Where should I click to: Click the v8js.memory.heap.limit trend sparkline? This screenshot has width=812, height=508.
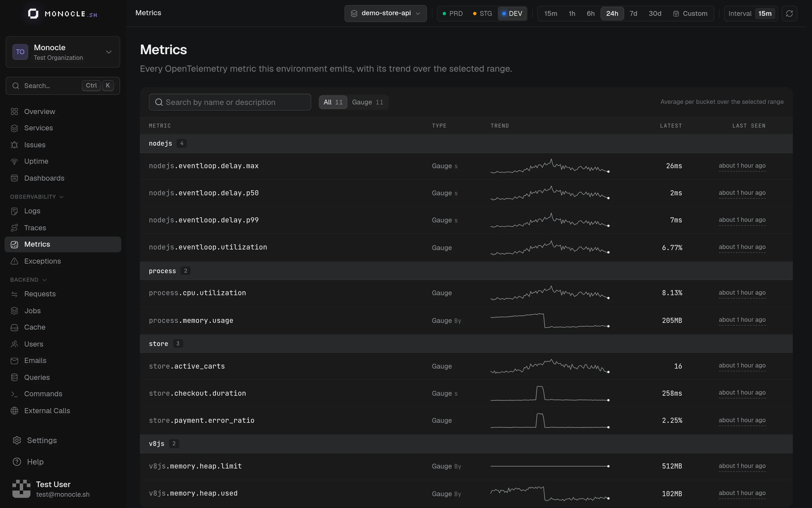(x=550, y=466)
